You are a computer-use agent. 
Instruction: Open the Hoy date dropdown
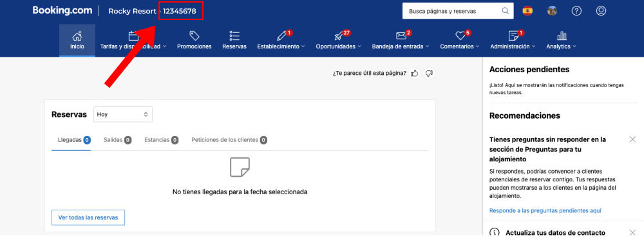click(x=123, y=114)
